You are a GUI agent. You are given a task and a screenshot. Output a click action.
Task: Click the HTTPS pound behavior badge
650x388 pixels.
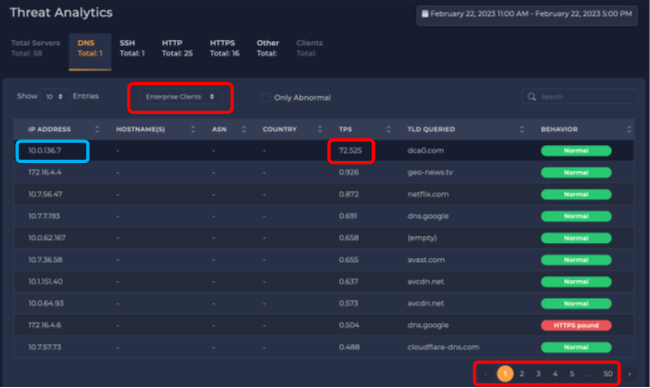tap(576, 325)
